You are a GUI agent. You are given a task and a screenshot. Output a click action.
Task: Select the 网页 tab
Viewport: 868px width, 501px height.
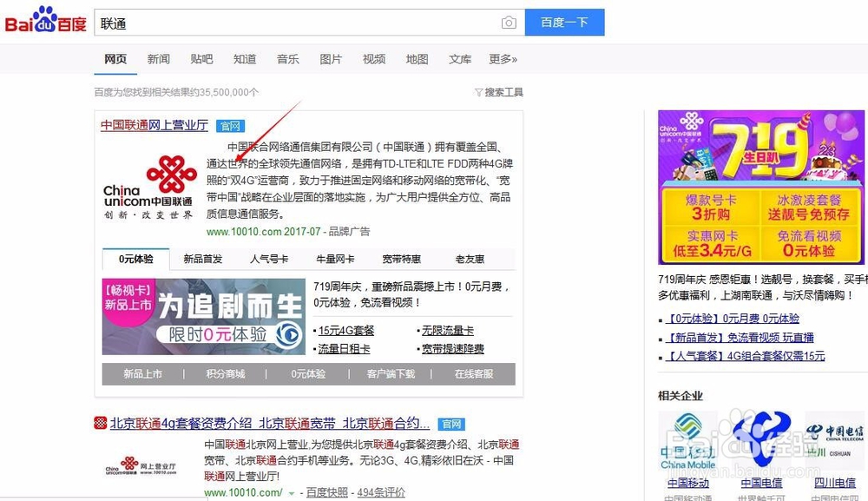tap(115, 59)
